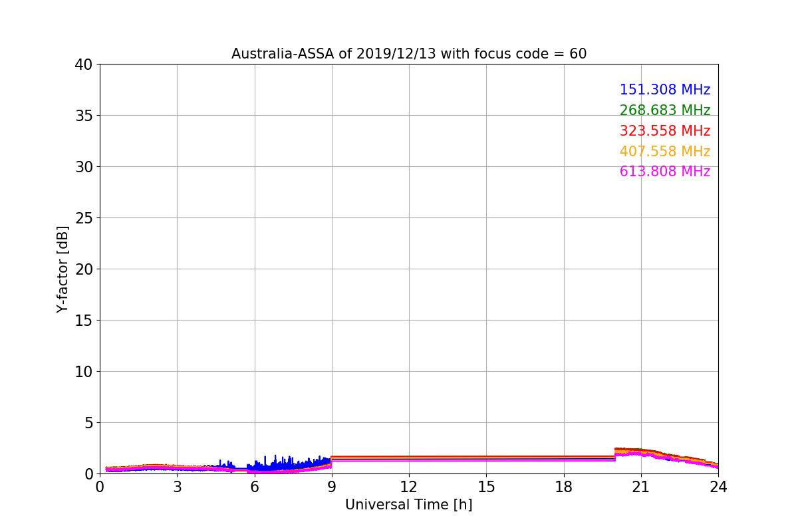Click the y-axis tick label 30
This screenshot has height=532, width=798.
click(84, 167)
